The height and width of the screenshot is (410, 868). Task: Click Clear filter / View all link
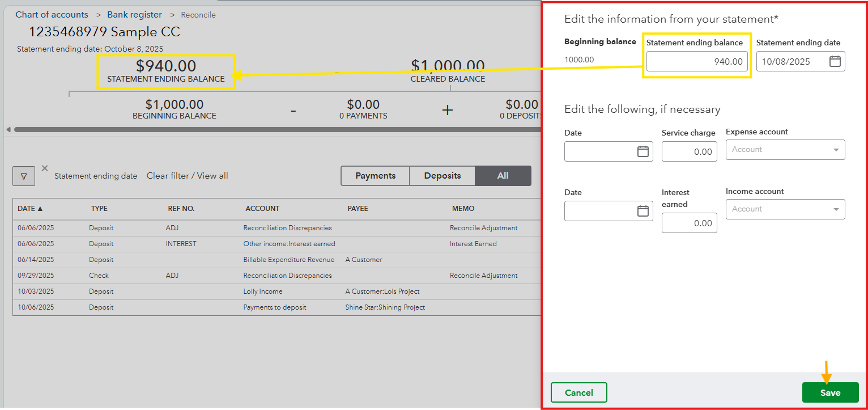tap(187, 176)
